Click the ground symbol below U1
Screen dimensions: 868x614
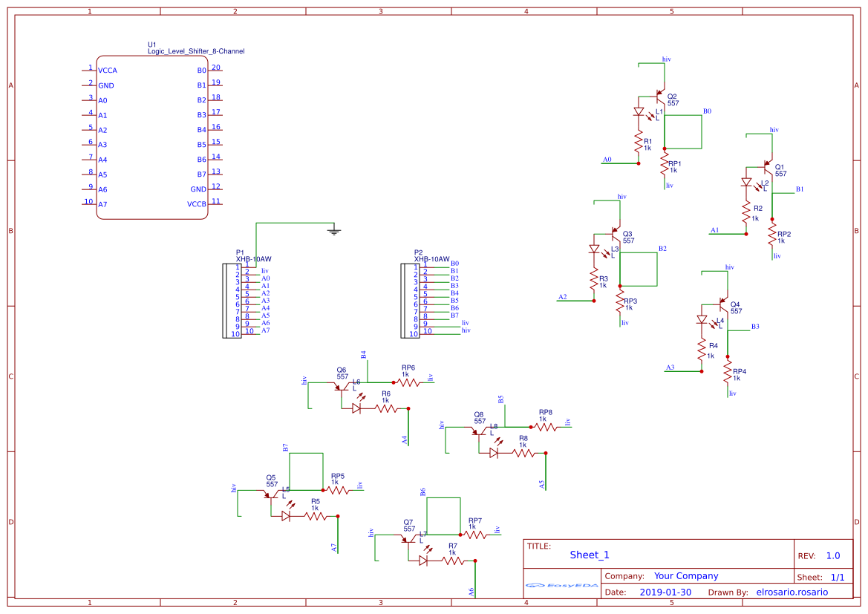click(x=333, y=230)
